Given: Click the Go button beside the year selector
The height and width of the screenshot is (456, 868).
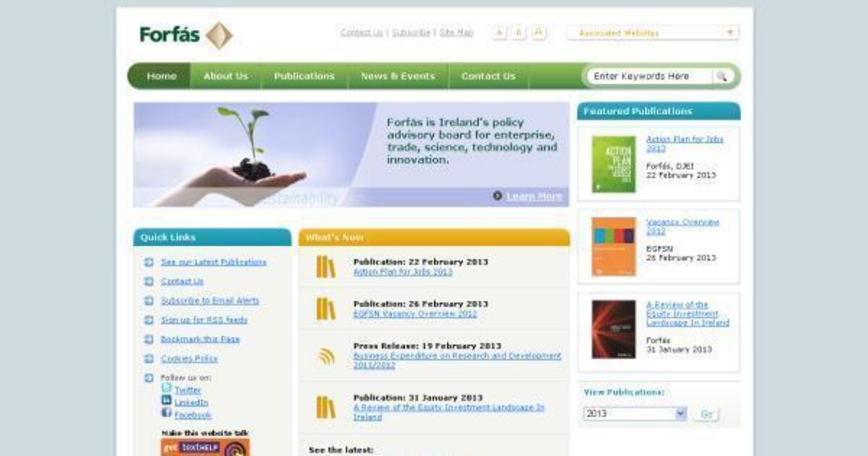Looking at the screenshot, I should pyautogui.click(x=707, y=414).
